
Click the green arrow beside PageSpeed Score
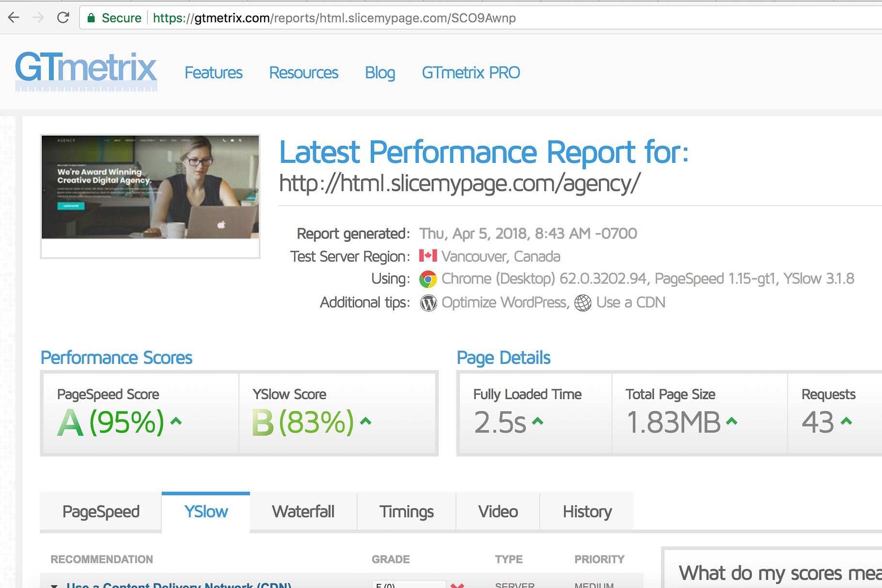click(176, 421)
